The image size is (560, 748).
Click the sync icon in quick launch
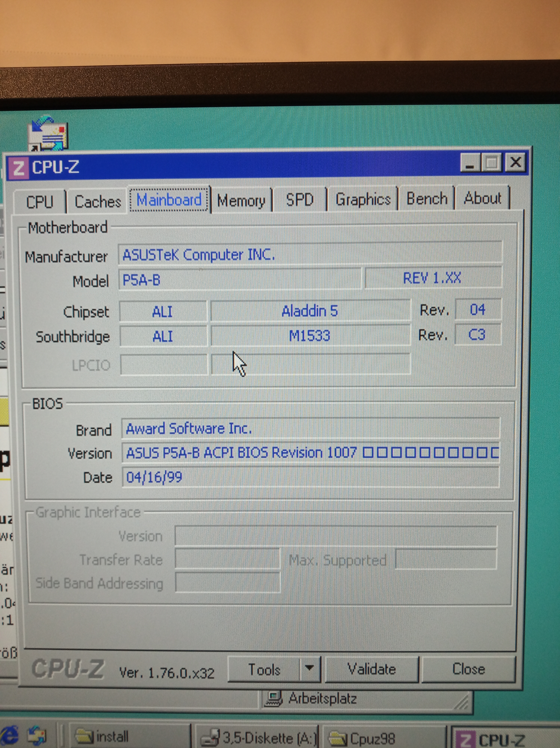coord(37,736)
